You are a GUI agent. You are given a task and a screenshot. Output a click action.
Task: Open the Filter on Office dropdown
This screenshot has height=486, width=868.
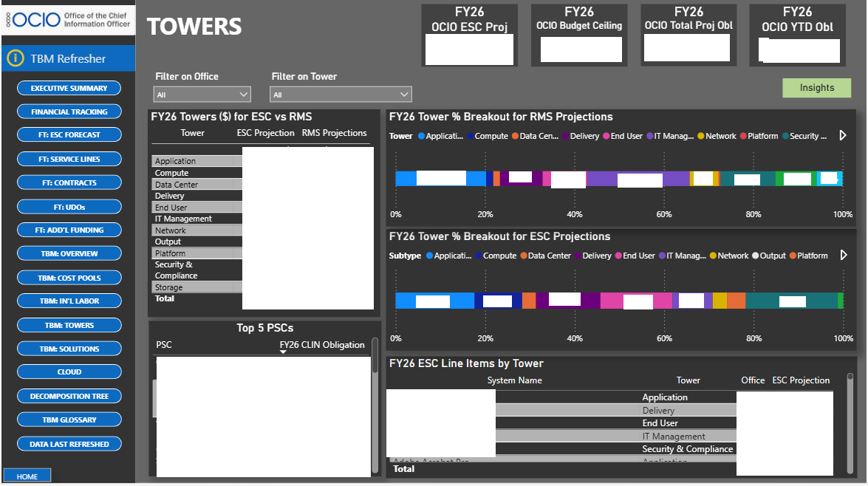tap(202, 95)
